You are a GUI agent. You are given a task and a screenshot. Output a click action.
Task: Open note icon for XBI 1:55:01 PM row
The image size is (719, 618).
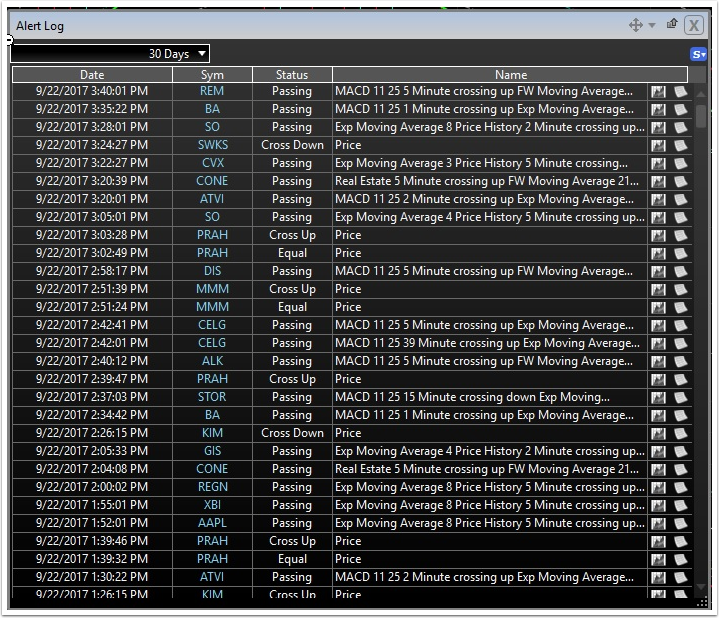(x=680, y=505)
